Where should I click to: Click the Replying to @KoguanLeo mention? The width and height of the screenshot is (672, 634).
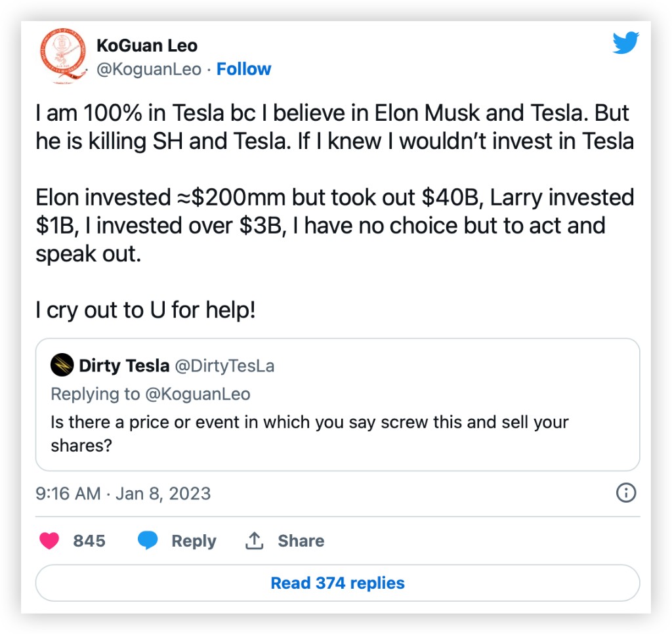[x=197, y=394]
